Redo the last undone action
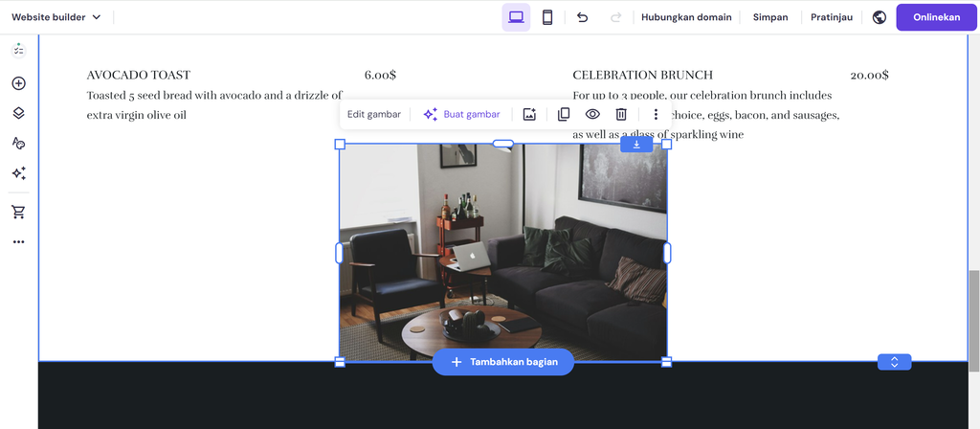Screen dimensions: 980x429 [615, 17]
